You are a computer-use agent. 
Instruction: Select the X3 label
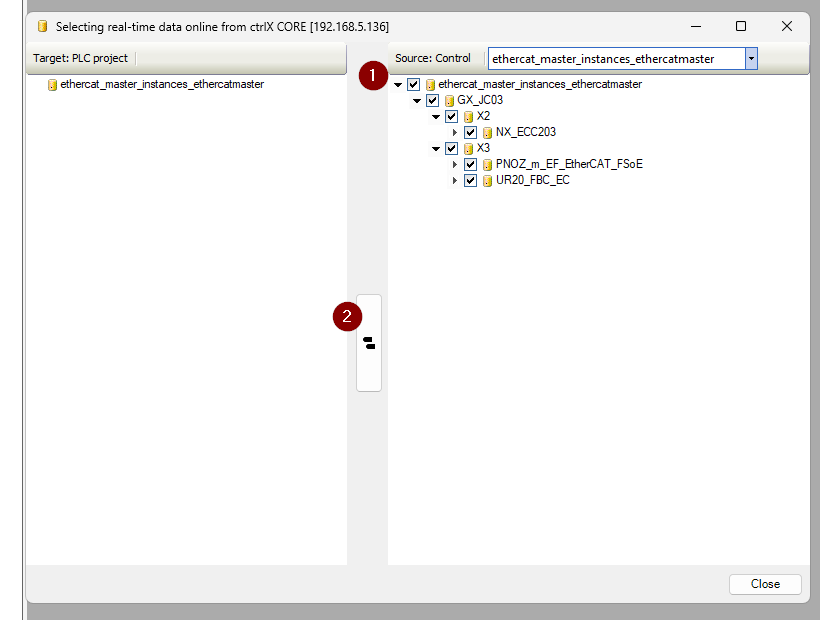tap(483, 148)
